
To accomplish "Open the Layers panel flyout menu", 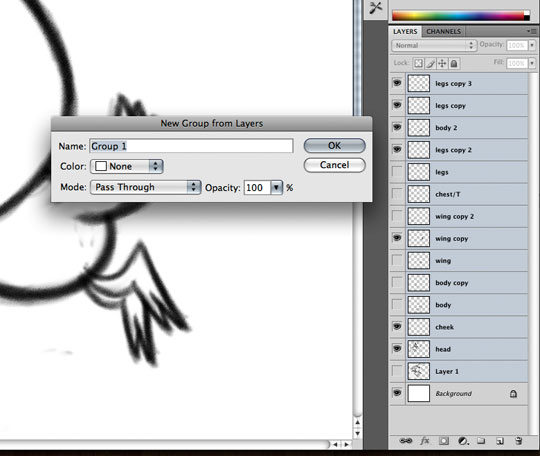I will 531,31.
